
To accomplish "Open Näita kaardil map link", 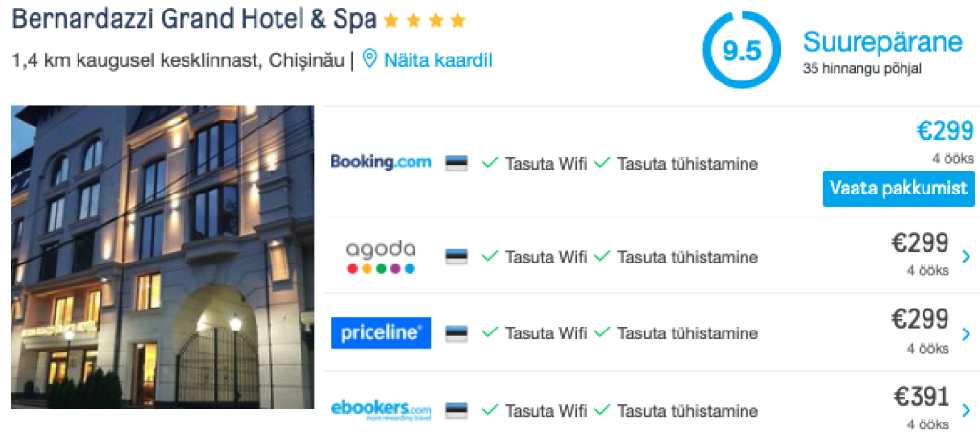I will click(x=437, y=60).
